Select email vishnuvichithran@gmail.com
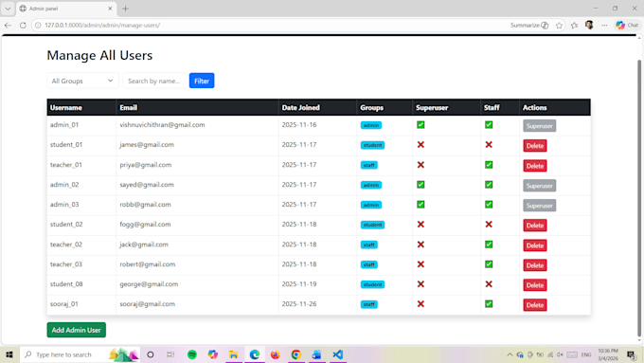644x363 pixels. (162, 124)
